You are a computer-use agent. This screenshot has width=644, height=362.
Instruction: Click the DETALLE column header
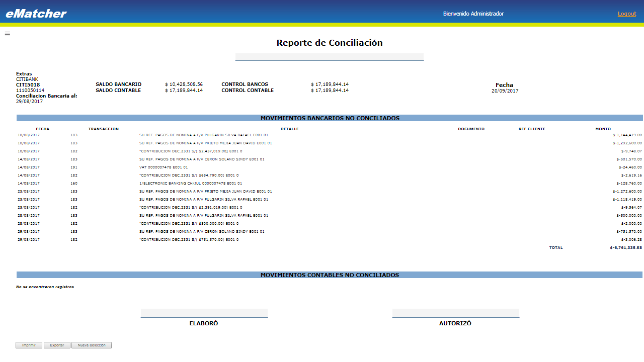click(x=290, y=129)
